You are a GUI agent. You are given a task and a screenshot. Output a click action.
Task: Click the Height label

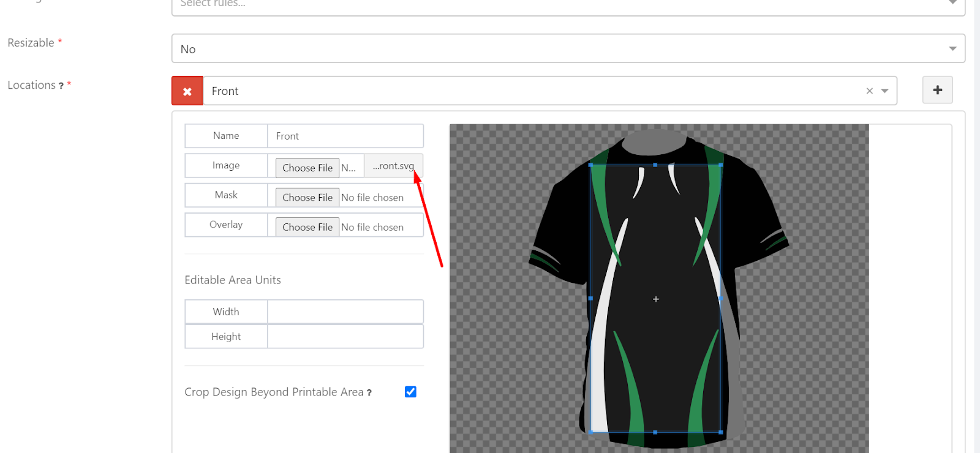(226, 337)
